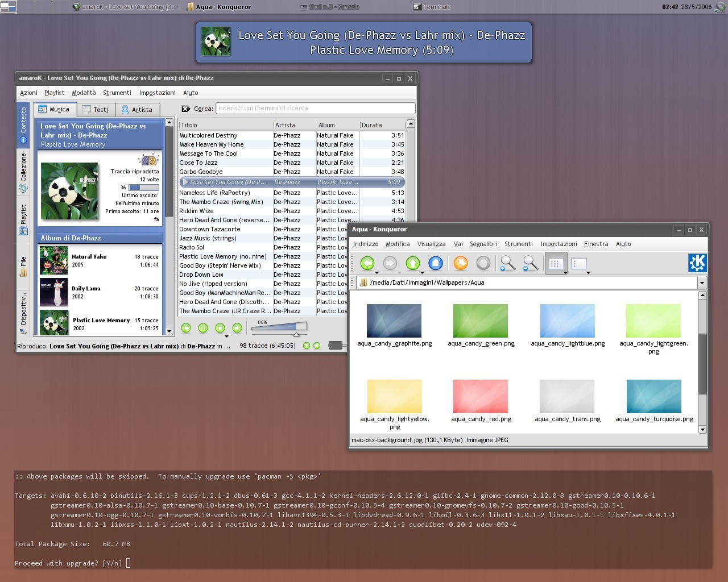Sort playlist by Titolo column header
This screenshot has width=728, height=582.
click(x=225, y=125)
